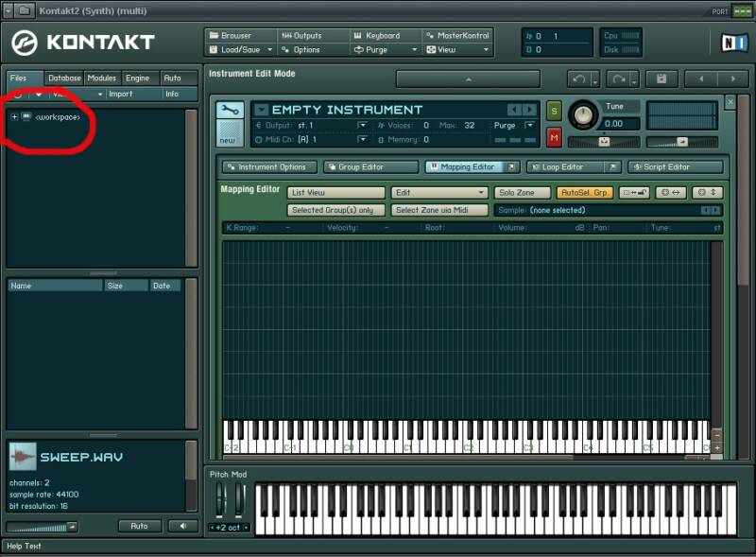
Task: Switch to the Files tab
Action: pyautogui.click(x=25, y=78)
